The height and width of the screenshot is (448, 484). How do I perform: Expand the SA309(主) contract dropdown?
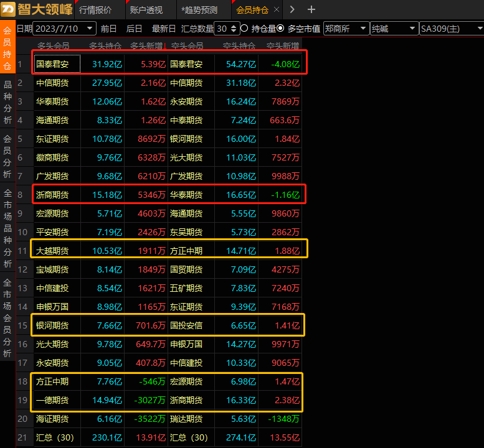pyautogui.click(x=452, y=29)
